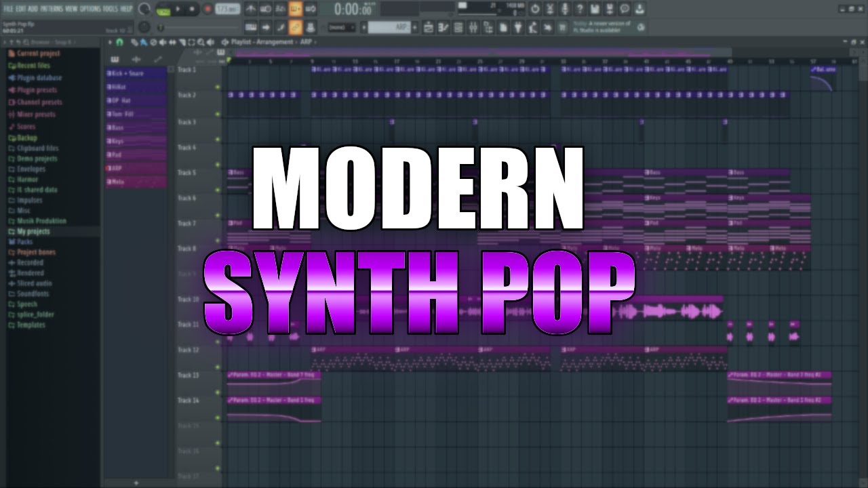The height and width of the screenshot is (488, 868).
Task: Select the playlist Mute tool
Action: (x=163, y=42)
